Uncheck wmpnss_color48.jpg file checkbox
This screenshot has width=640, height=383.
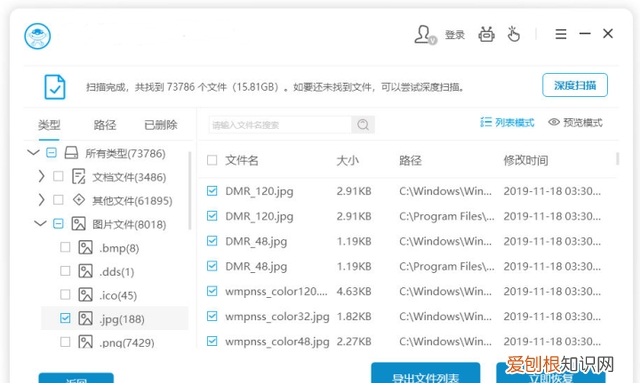pos(212,341)
